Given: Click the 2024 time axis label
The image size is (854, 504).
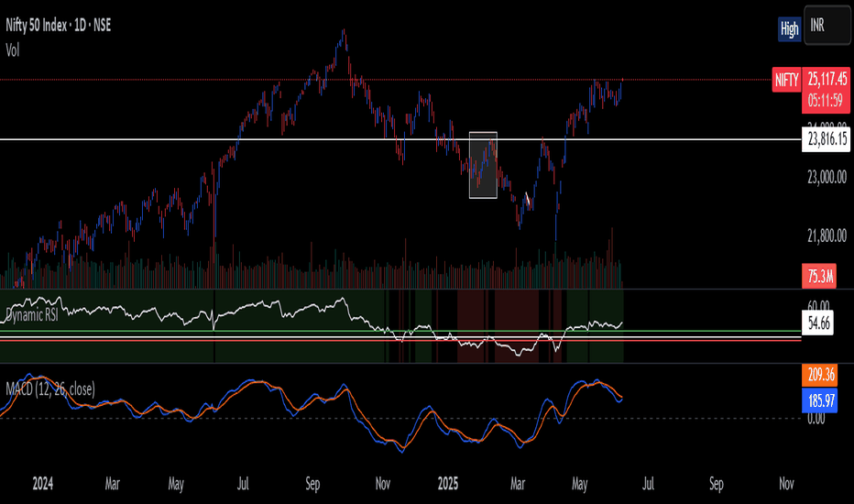Looking at the screenshot, I should (x=43, y=484).
